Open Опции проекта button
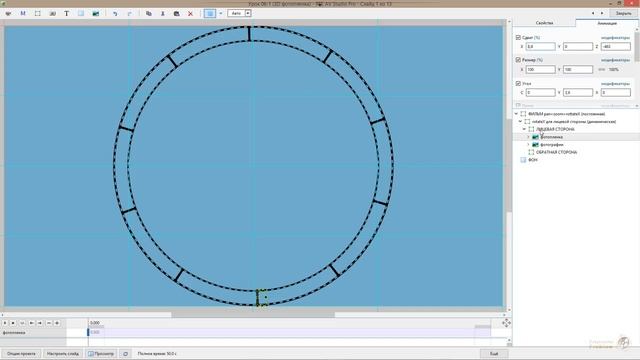This screenshot has width=640, height=360. [21, 353]
